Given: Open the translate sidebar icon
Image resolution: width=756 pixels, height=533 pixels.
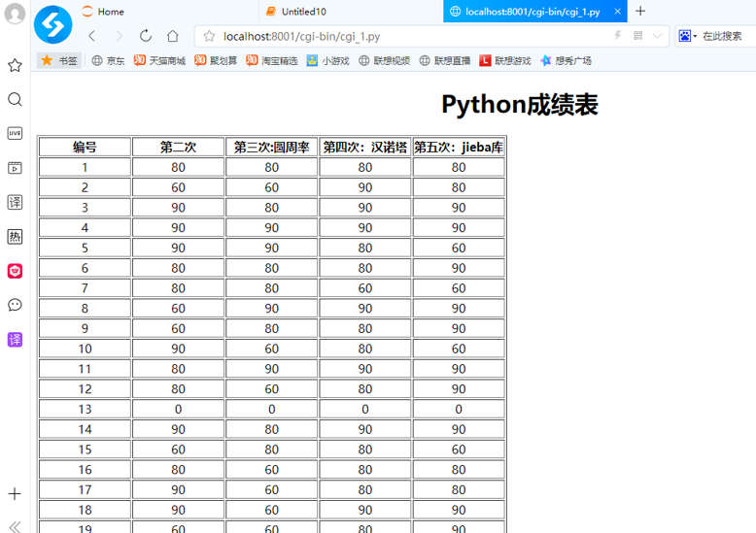Looking at the screenshot, I should point(15,202).
